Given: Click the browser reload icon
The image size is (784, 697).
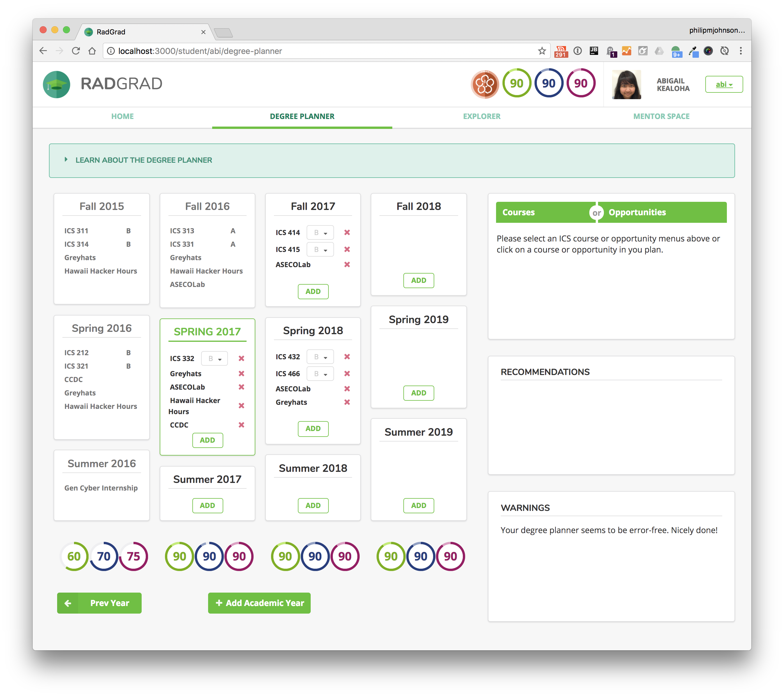Looking at the screenshot, I should click(76, 51).
